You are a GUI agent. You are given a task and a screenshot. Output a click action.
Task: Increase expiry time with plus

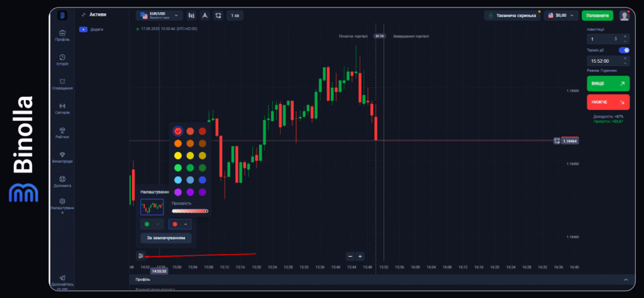tap(625, 58)
